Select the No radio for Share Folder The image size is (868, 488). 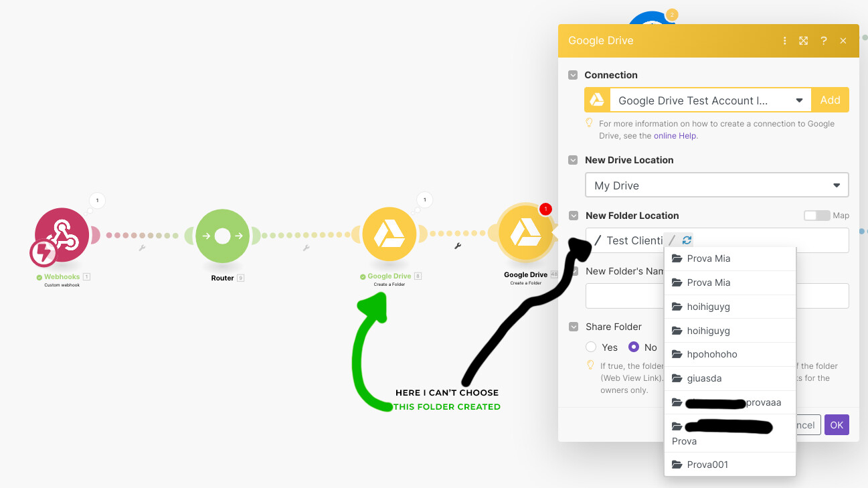tap(634, 347)
